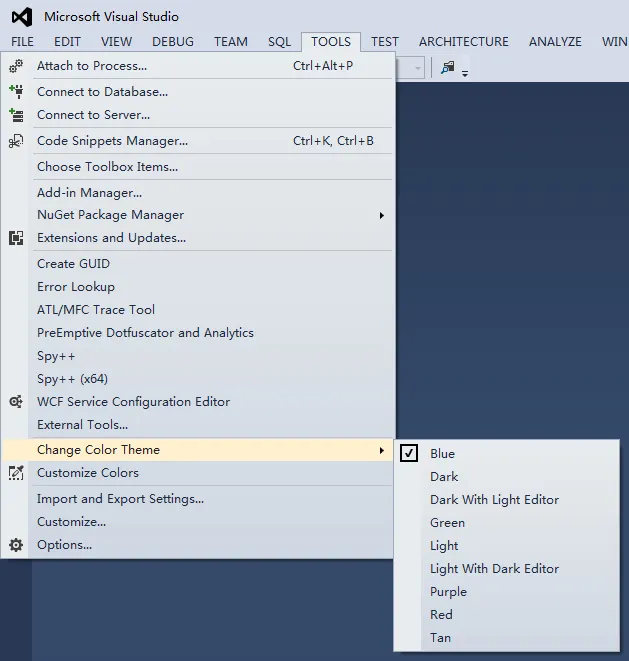Open the toolbar combo box dropdown arrow
Screen dimensions: 629x661
[418, 68]
